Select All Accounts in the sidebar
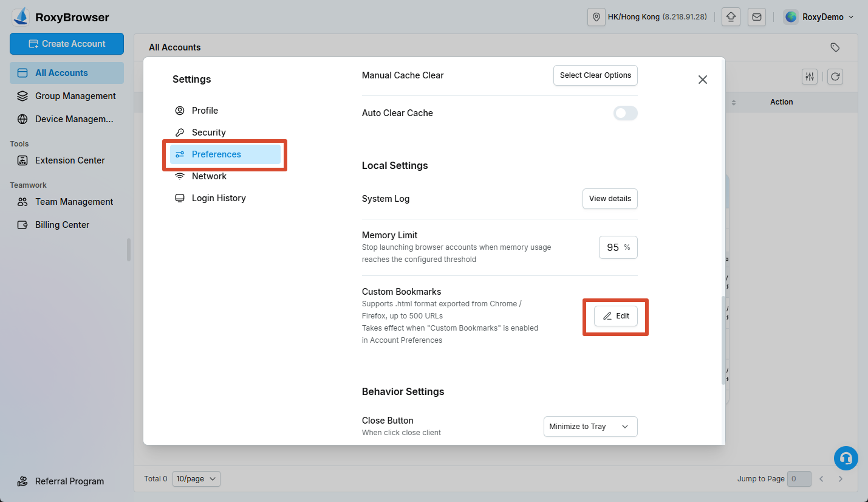Viewport: 868px width, 502px height. [67, 73]
